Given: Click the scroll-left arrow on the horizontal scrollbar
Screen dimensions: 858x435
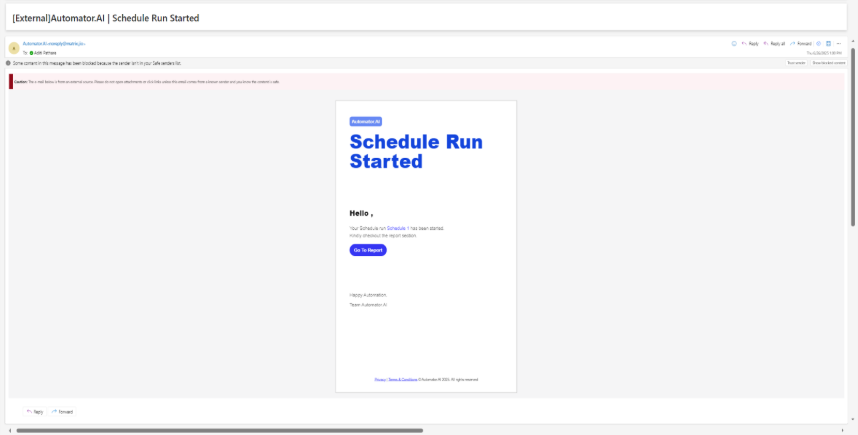Looking at the screenshot, I should (9, 431).
